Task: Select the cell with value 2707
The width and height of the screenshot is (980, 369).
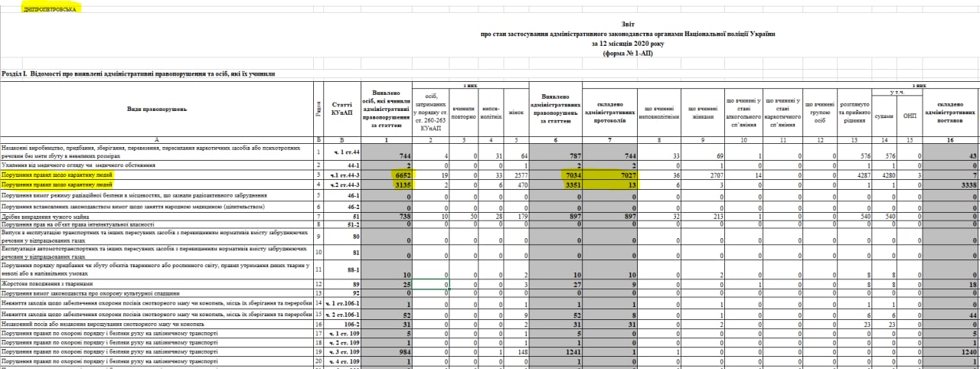Action: click(x=701, y=175)
